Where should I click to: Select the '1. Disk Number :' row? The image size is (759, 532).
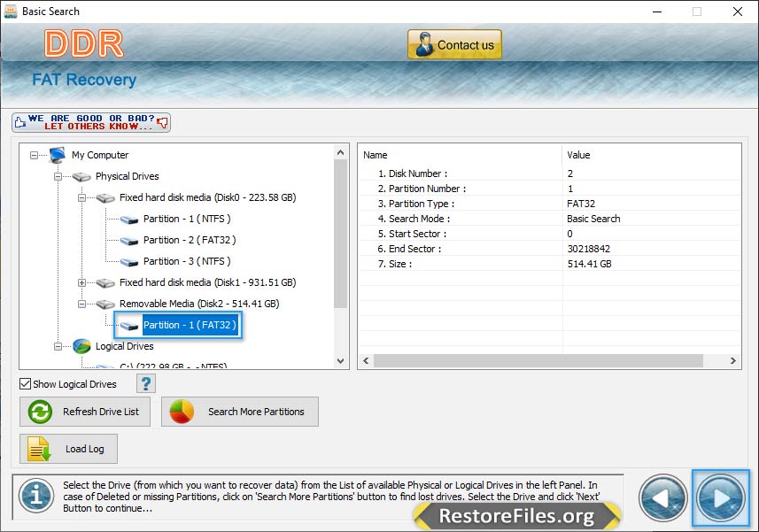point(550,173)
